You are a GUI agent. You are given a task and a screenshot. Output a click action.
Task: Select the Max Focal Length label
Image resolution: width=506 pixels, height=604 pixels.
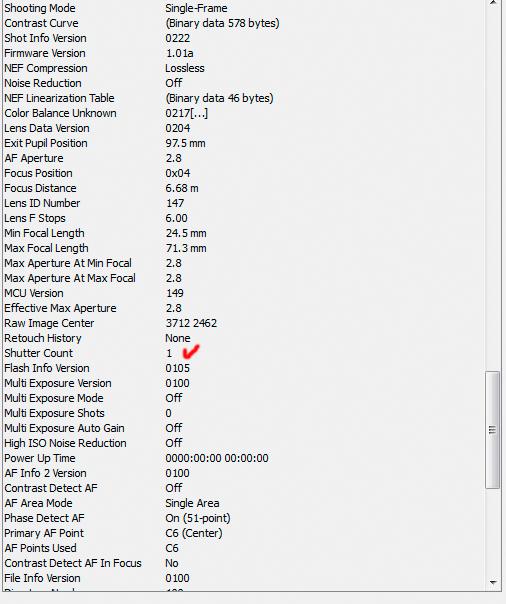point(46,248)
